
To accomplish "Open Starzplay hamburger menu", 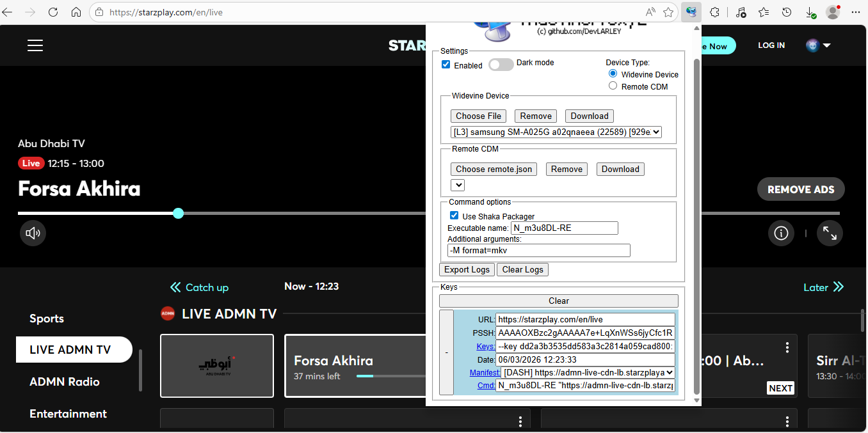I will pos(35,45).
